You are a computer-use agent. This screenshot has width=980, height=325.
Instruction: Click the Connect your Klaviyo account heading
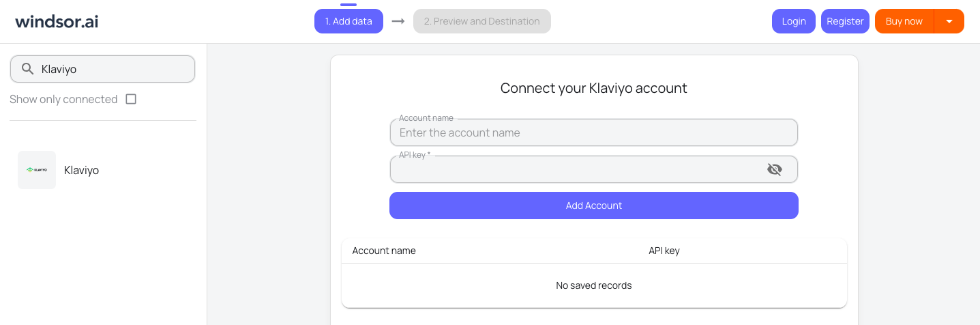coord(594,88)
